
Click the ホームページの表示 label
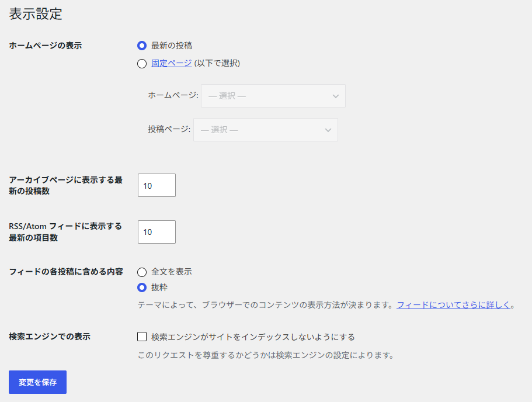click(x=45, y=46)
